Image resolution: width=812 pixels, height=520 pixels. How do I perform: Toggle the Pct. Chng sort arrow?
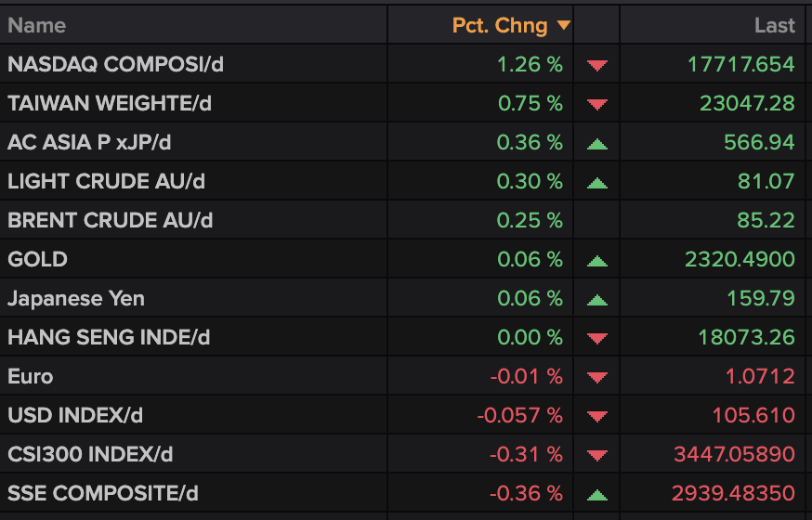pos(563,26)
